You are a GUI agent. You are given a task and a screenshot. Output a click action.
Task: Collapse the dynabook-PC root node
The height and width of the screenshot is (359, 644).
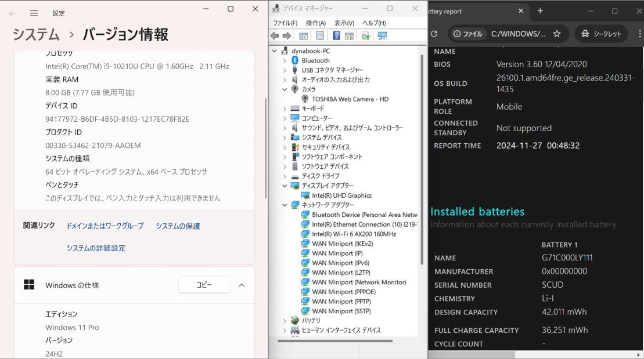274,51
